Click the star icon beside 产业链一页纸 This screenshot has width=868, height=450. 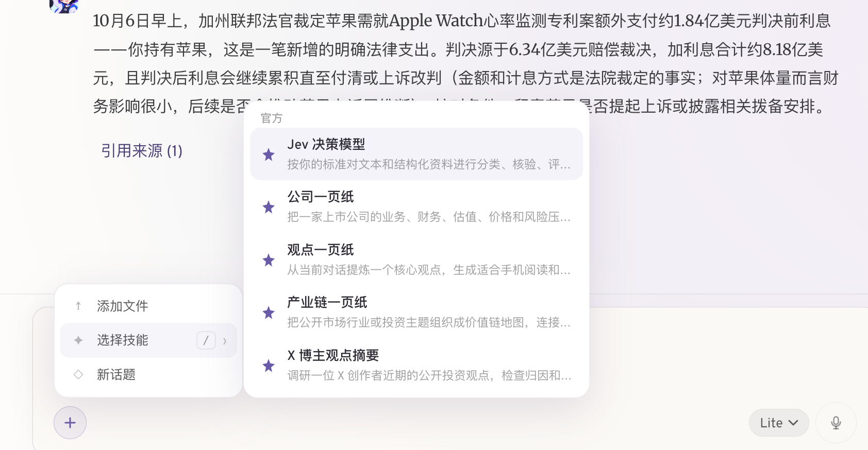pyautogui.click(x=269, y=313)
